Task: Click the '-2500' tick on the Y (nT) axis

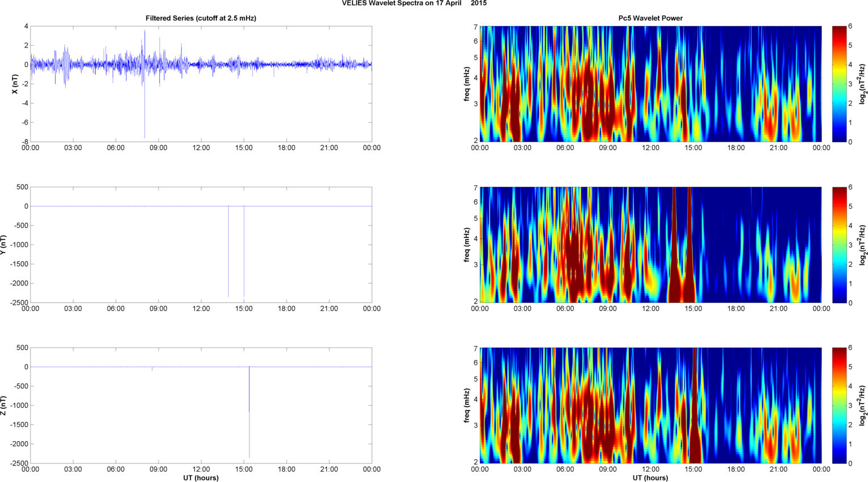Action: (x=19, y=303)
